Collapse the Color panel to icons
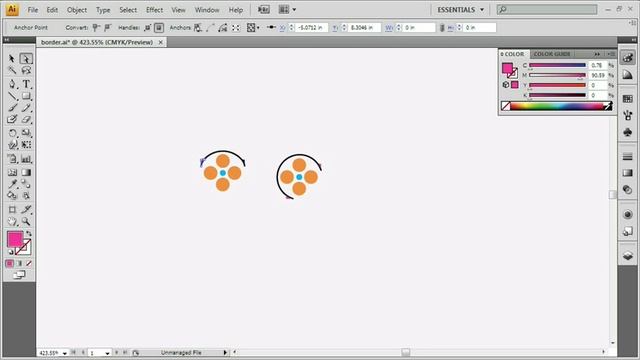 (597, 54)
